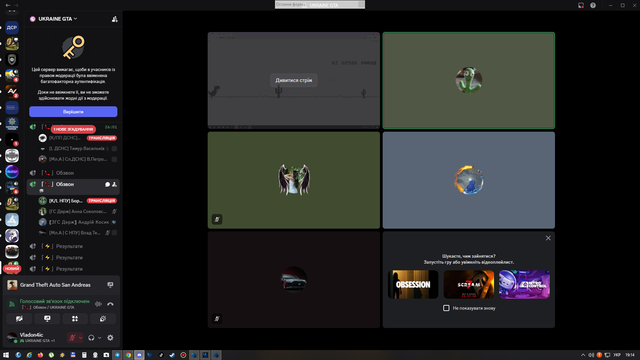Select user [L ДСНС] Тимур Васильків
This screenshot has width=640, height=360.
pos(78,149)
